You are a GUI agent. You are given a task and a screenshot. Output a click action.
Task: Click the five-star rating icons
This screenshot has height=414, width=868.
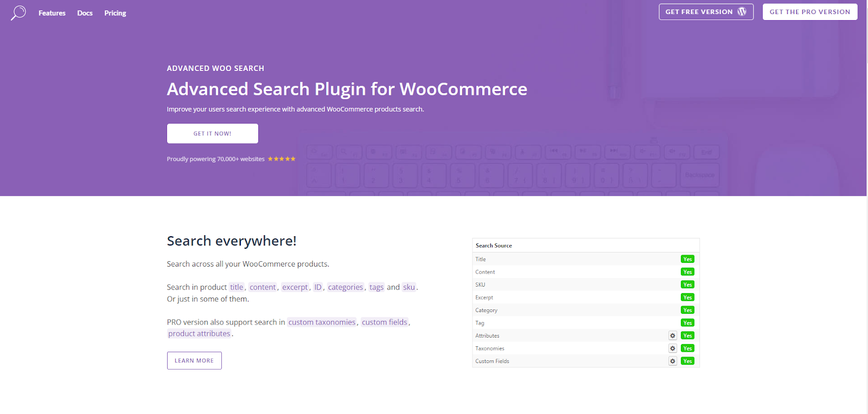tap(282, 159)
